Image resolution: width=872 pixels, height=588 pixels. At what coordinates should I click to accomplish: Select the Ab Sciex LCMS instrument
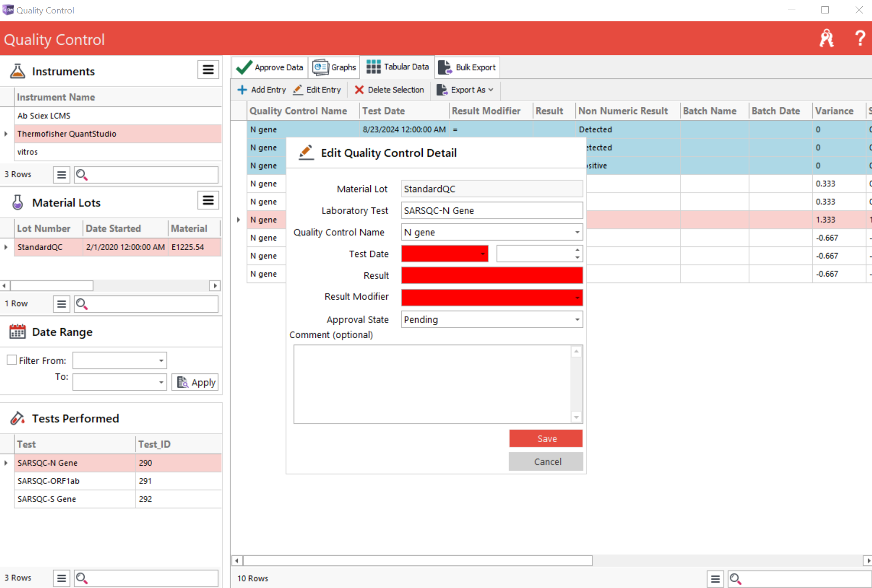coord(117,115)
